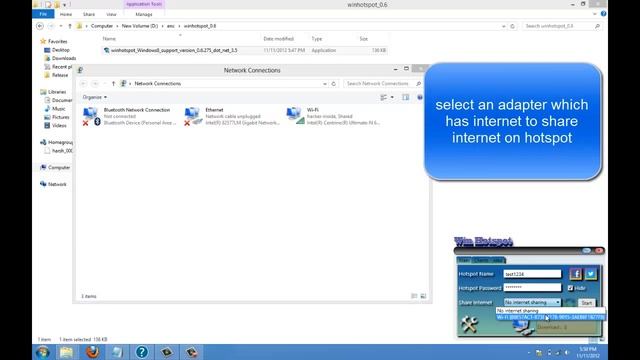Expand the Network Connections address history dropdown
Image resolution: width=640 pixels, height=360 pixels.
325,84
